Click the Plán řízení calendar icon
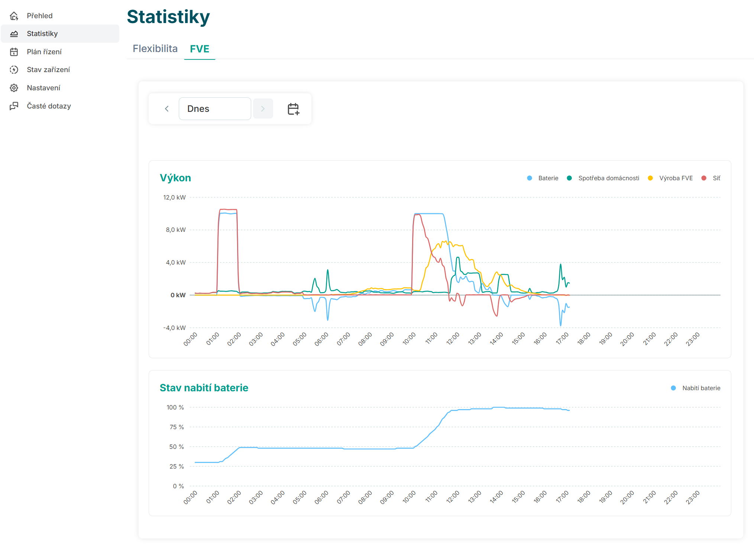 (x=14, y=52)
